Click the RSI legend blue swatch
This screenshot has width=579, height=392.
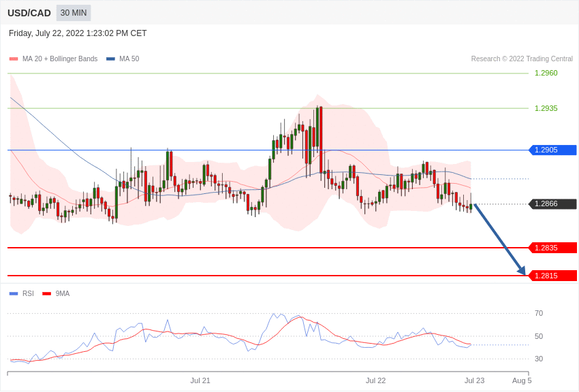click(14, 293)
